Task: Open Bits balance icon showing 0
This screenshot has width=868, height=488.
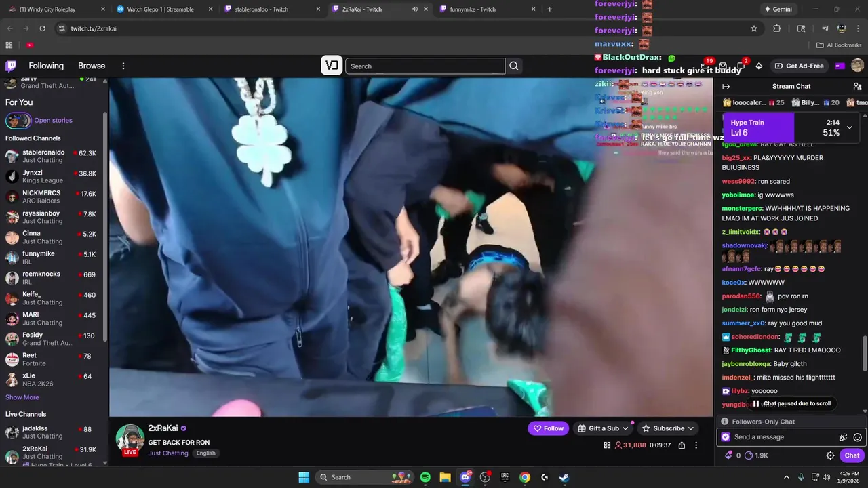Action: [x=732, y=455]
